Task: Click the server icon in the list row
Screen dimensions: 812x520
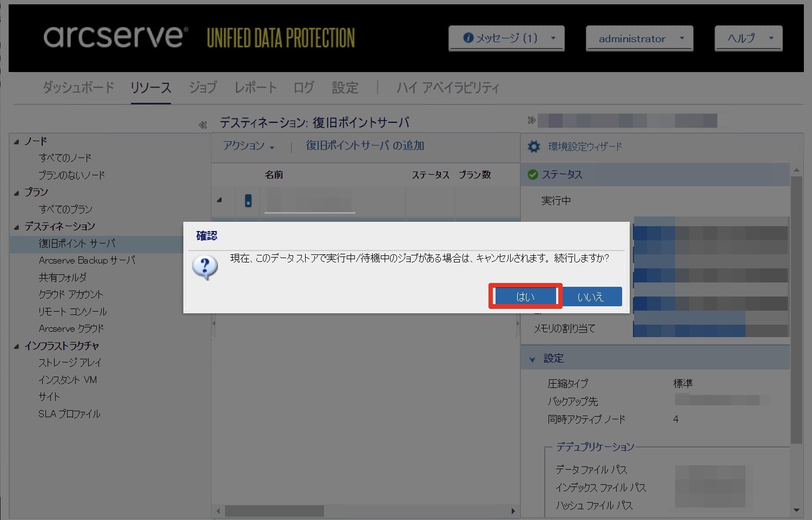Action: tap(248, 201)
